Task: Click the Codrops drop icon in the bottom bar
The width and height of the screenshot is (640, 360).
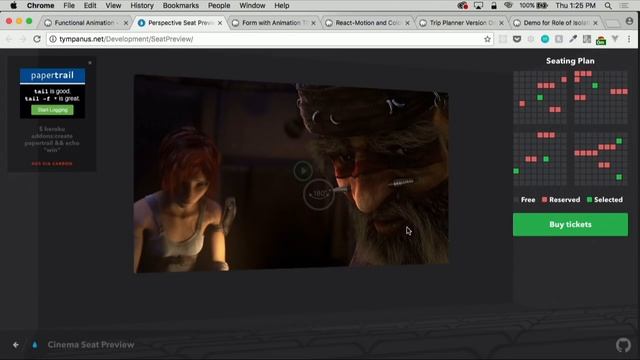Action: [x=35, y=345]
